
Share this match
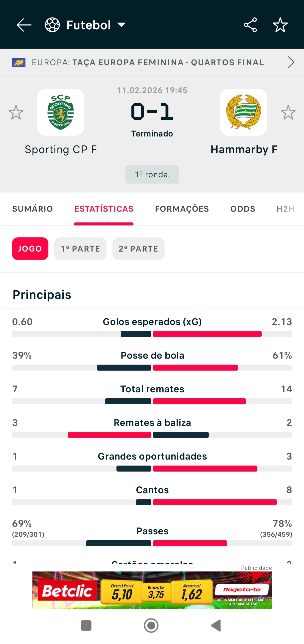tap(250, 25)
